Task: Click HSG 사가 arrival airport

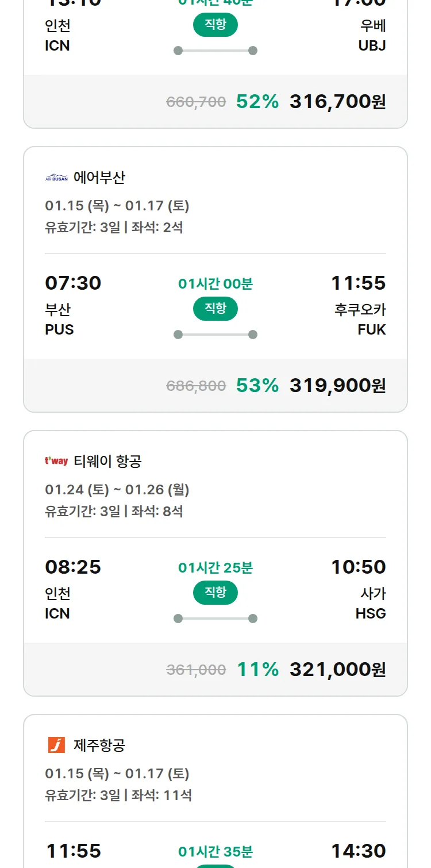Action: pyautogui.click(x=371, y=613)
